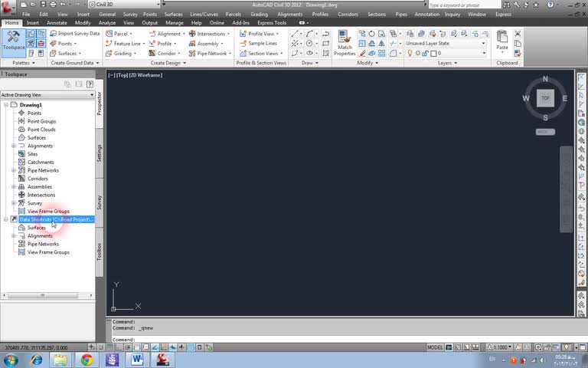The width and height of the screenshot is (588, 368).
Task: Open the Corridors menu
Action: tap(348, 15)
